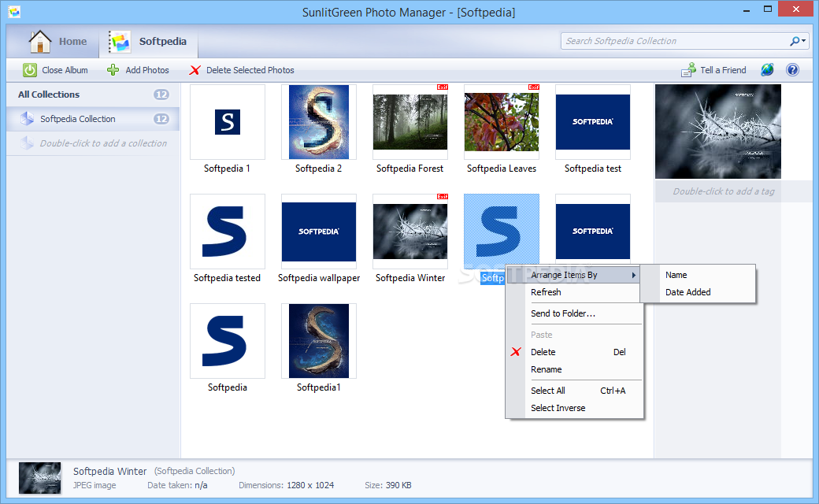Screen dimensions: 819x504
Task: Click the Home house icon
Action: click(39, 41)
